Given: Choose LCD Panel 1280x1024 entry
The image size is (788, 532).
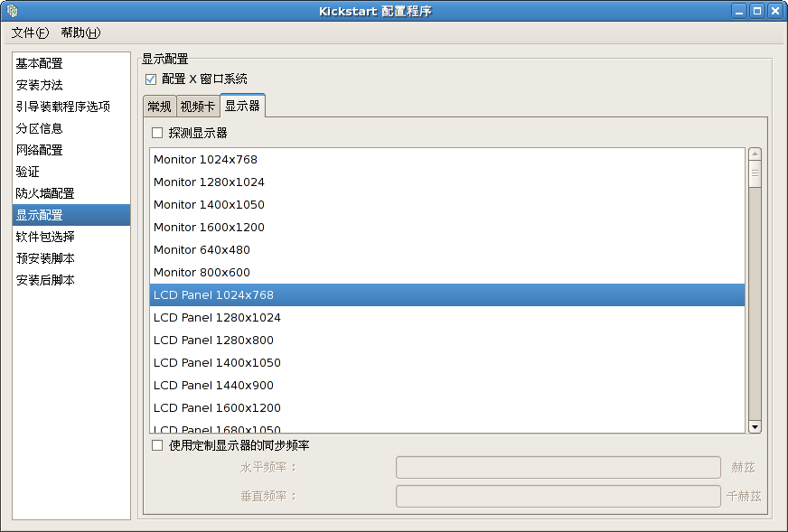Looking at the screenshot, I should 447,318.
